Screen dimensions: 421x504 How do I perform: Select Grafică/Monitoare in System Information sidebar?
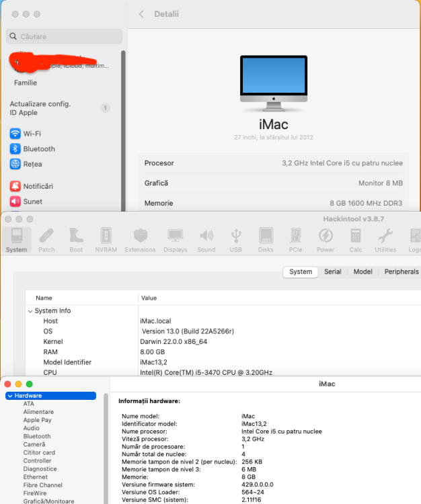tap(48, 501)
